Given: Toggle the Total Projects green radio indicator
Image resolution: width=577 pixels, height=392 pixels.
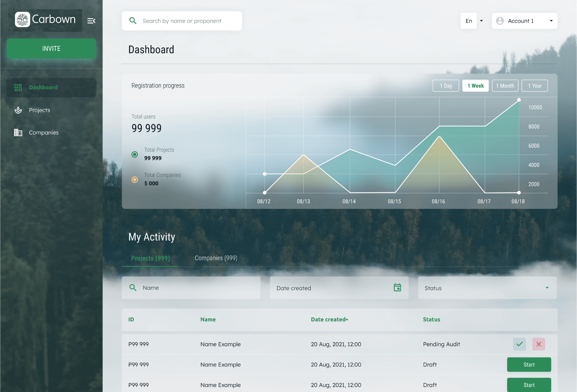Looking at the screenshot, I should click(x=135, y=155).
